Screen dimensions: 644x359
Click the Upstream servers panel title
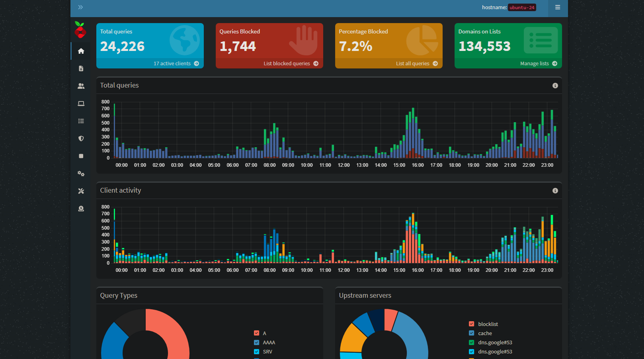[365, 295]
